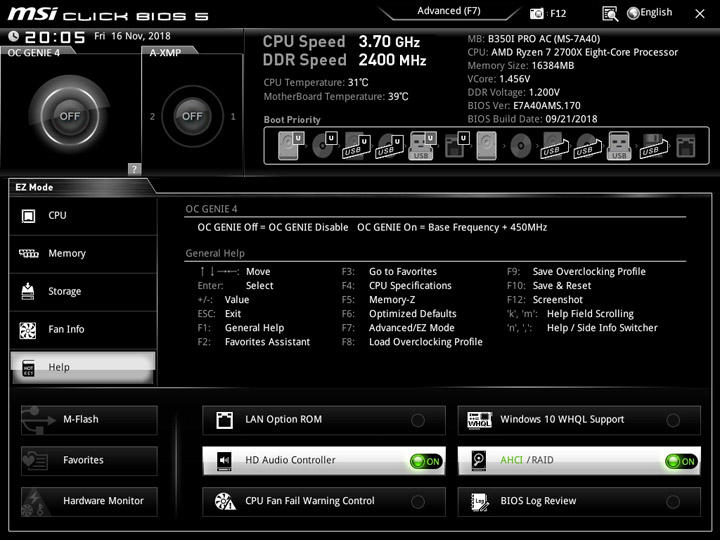Click the A-XMP panel label
The width and height of the screenshot is (720, 540).
click(165, 52)
